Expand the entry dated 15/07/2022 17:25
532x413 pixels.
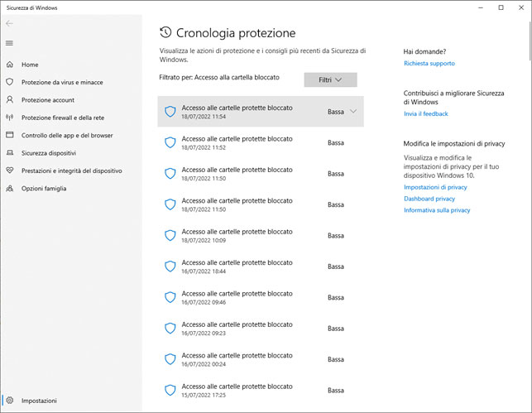(261, 391)
